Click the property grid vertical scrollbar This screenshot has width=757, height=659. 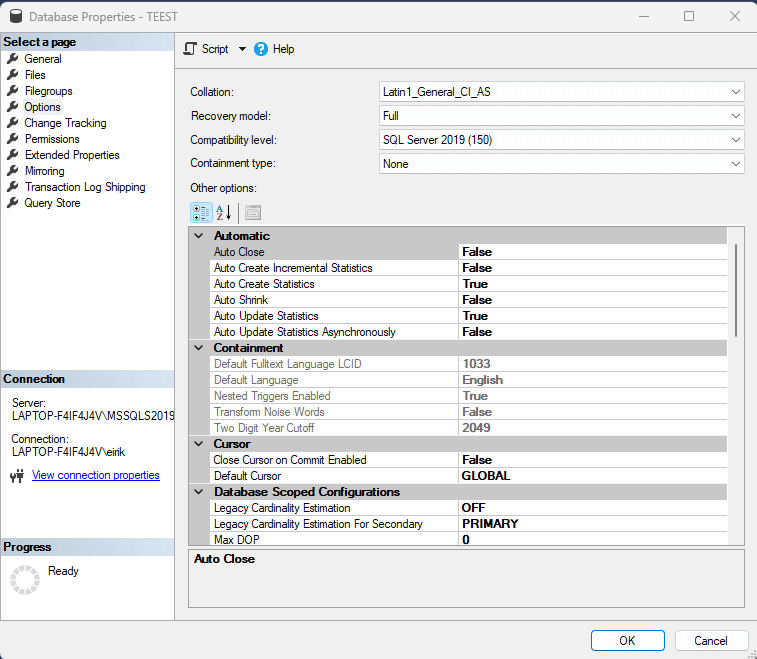click(736, 290)
